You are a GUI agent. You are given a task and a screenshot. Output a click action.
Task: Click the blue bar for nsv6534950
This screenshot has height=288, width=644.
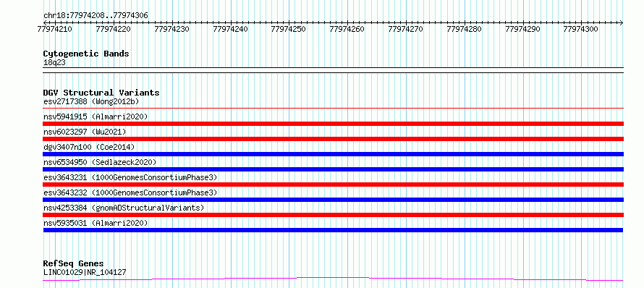[x=333, y=169]
